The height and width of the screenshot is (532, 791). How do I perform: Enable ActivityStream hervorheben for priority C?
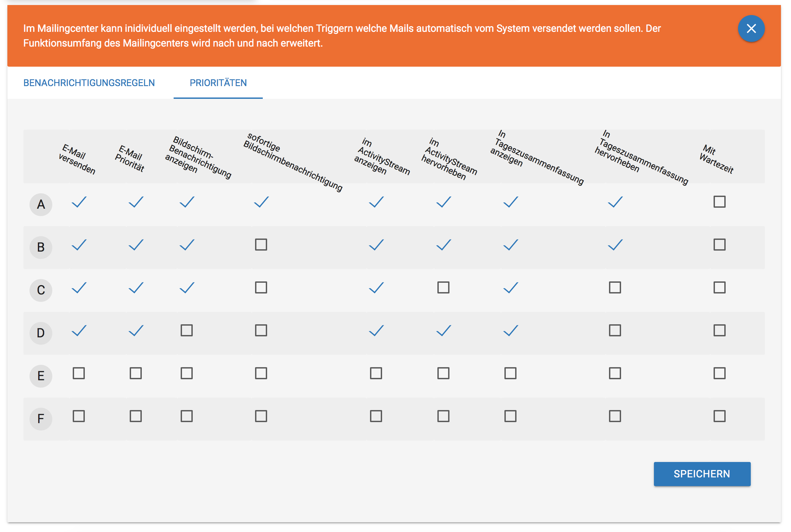[443, 287]
